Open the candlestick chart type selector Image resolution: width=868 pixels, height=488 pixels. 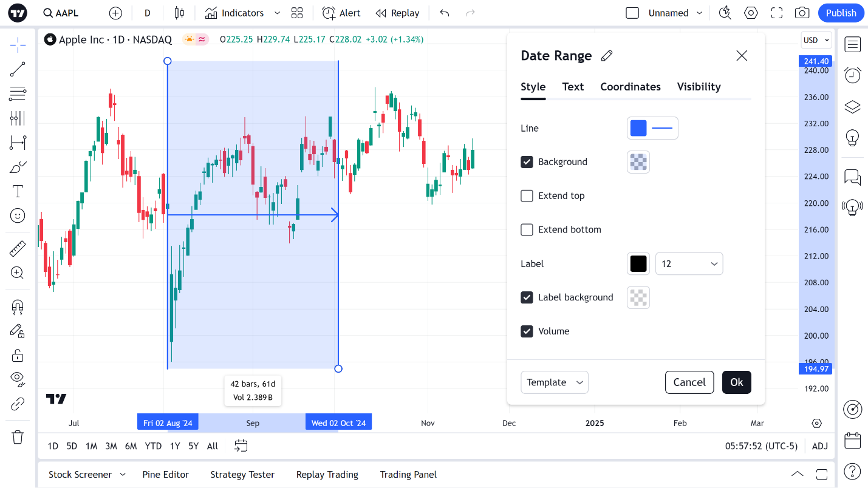(x=179, y=13)
